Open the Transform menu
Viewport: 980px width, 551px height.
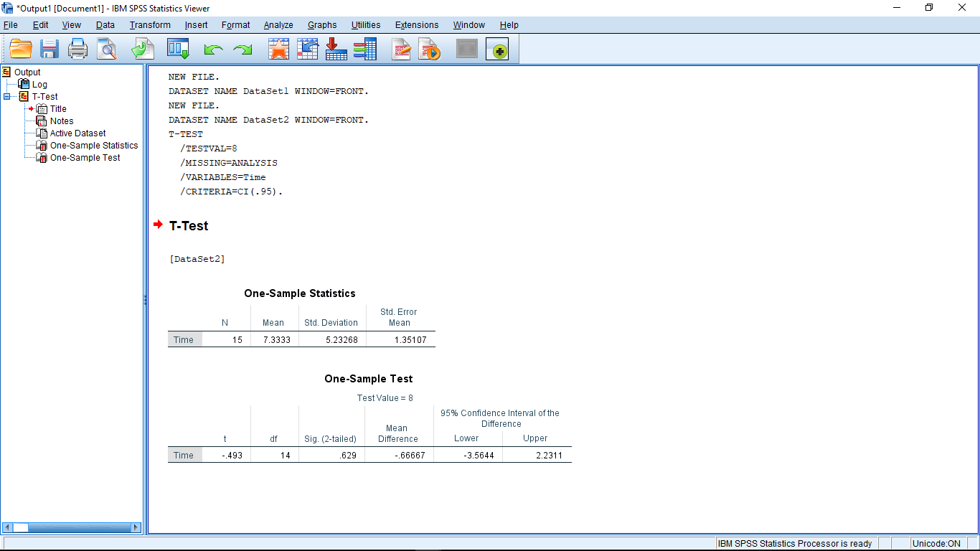coord(150,24)
